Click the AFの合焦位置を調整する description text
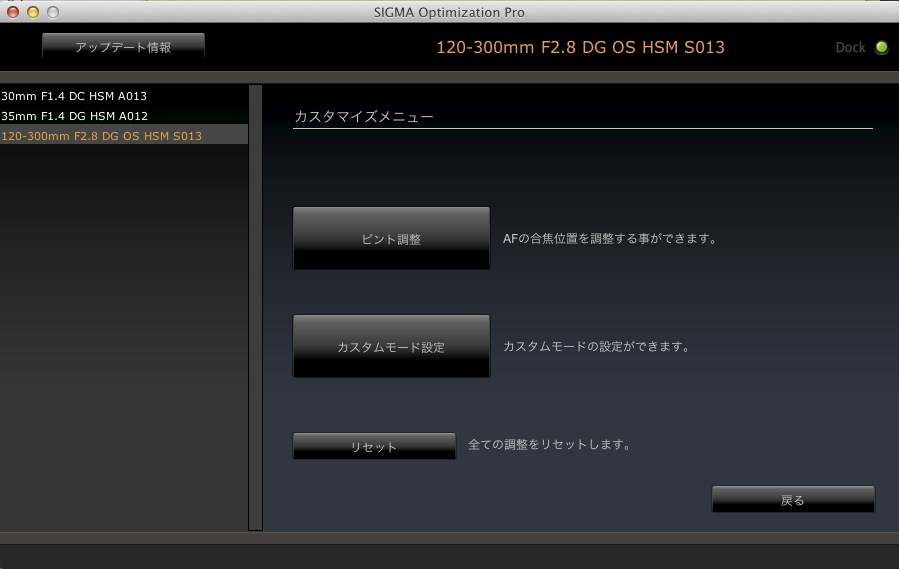 611,238
